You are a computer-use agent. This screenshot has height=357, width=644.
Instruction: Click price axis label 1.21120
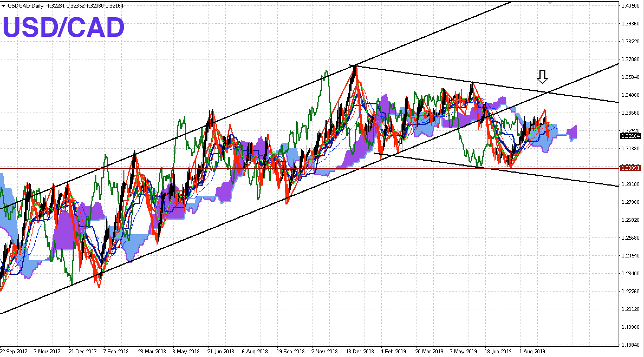coord(631,309)
